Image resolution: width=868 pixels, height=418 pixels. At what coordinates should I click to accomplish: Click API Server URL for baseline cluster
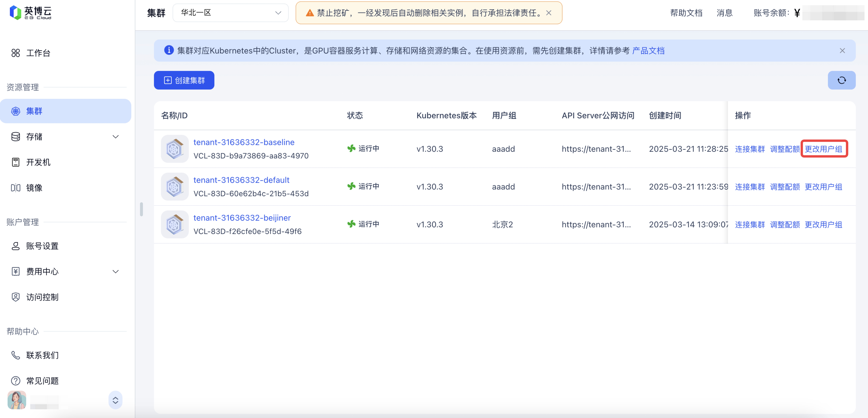[596, 149]
